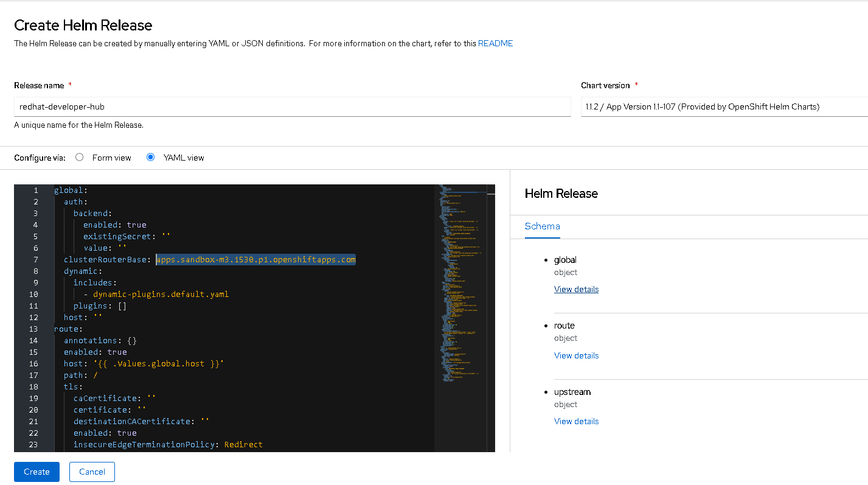
Task: View details for the upstream object
Action: (x=576, y=421)
